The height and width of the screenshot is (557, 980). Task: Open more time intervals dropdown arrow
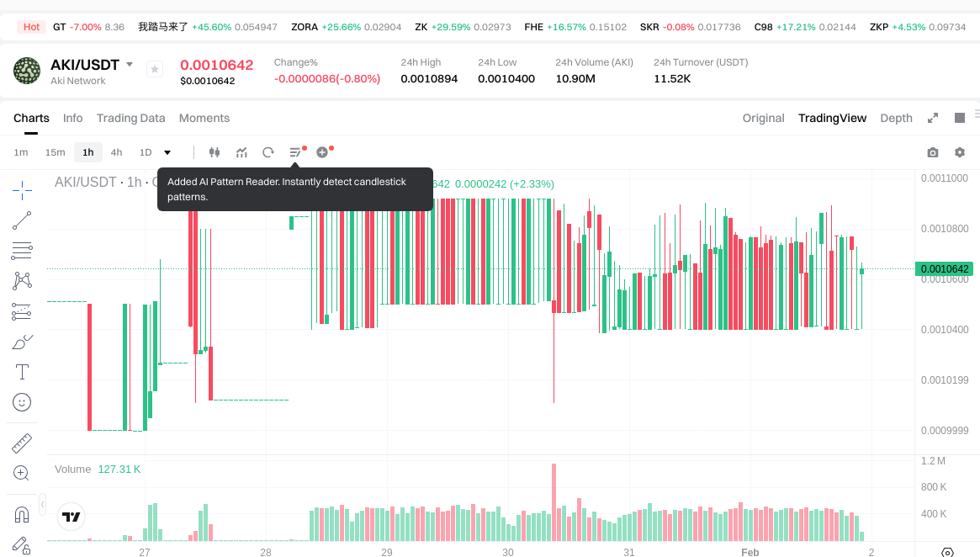coord(167,152)
